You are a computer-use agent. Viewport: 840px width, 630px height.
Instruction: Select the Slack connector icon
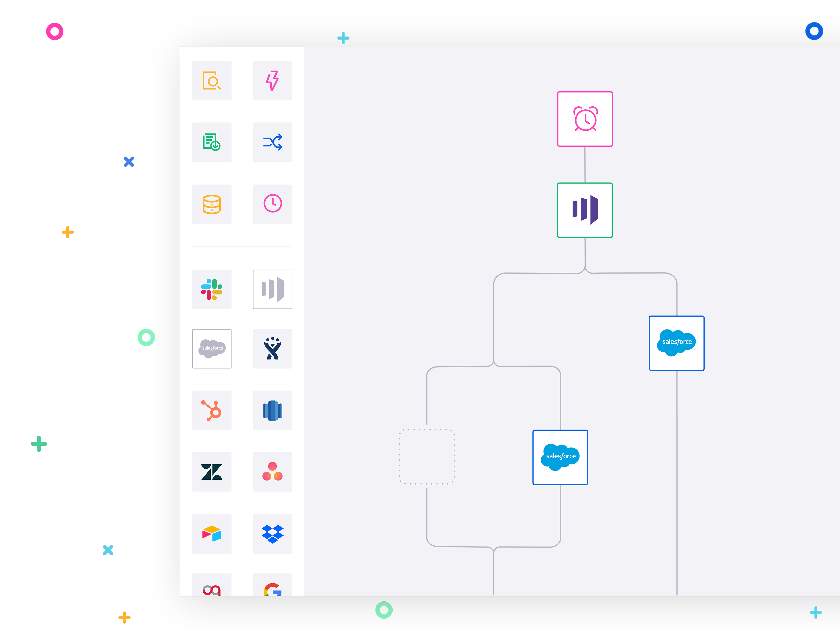click(211, 289)
